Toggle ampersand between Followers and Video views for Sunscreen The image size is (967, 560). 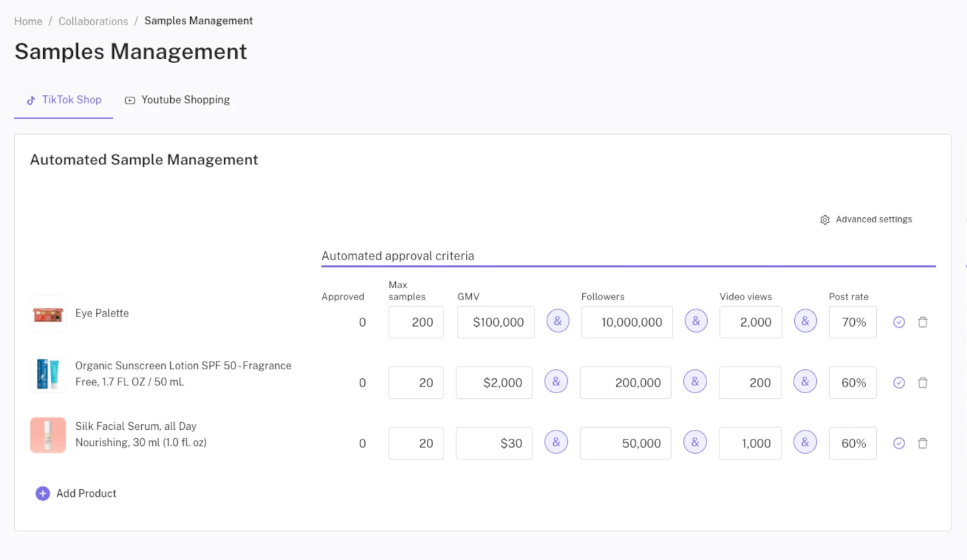[x=695, y=381]
